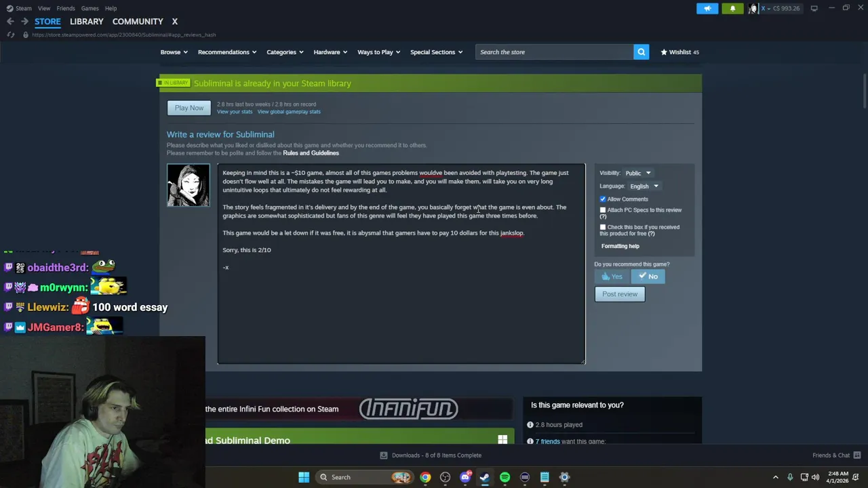The width and height of the screenshot is (868, 488).
Task: Go forward with the right arrow
Action: 24,22
